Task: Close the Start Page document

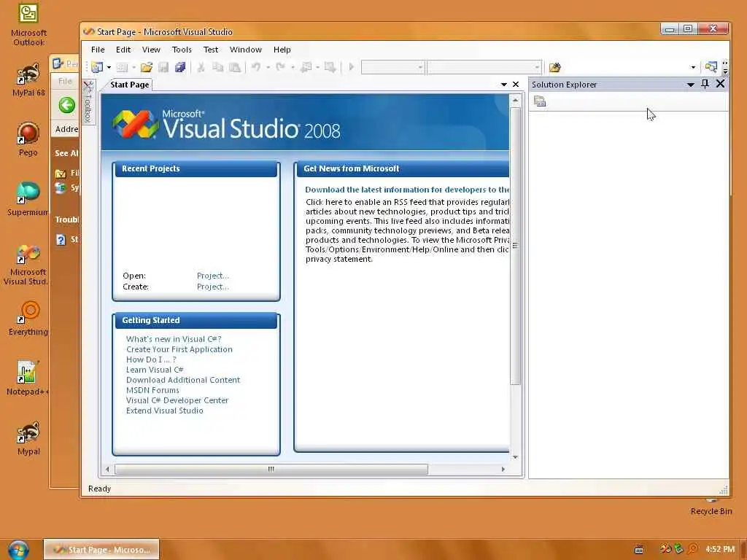Action: pos(516,85)
